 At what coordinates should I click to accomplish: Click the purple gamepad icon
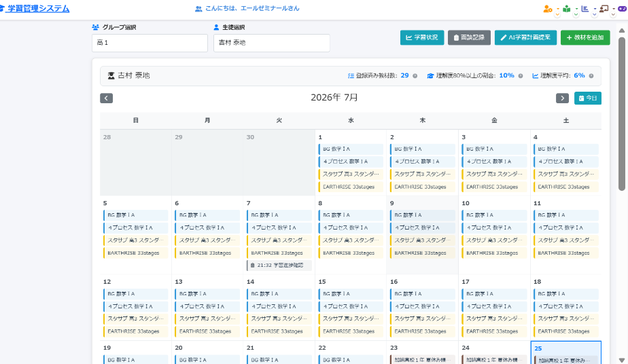[623, 9]
